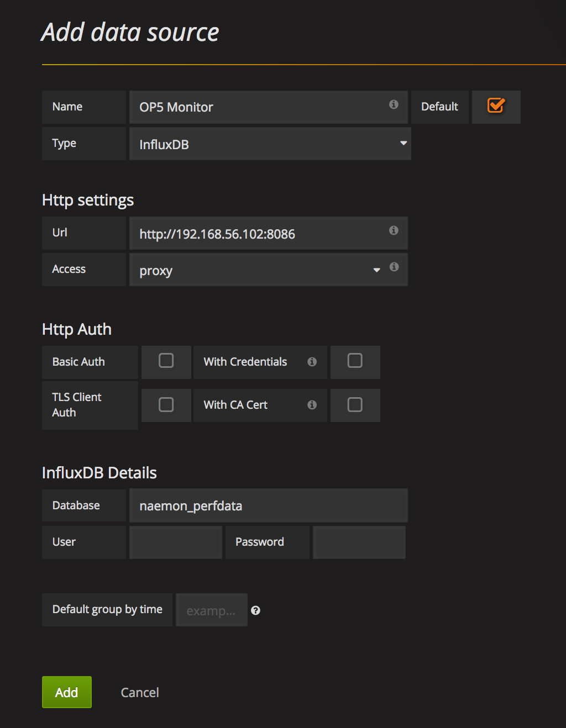Click the Name input with OP5 Monitor
This screenshot has height=728, width=566.
click(269, 107)
